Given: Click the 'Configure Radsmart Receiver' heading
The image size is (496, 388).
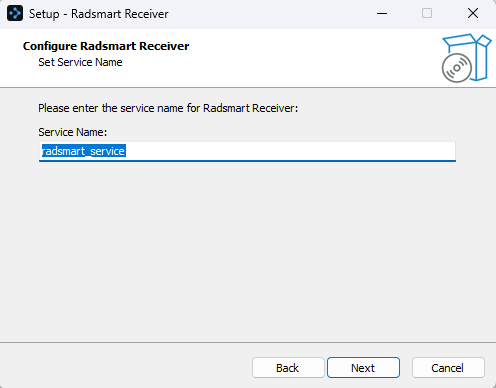Looking at the screenshot, I should click(x=106, y=46).
